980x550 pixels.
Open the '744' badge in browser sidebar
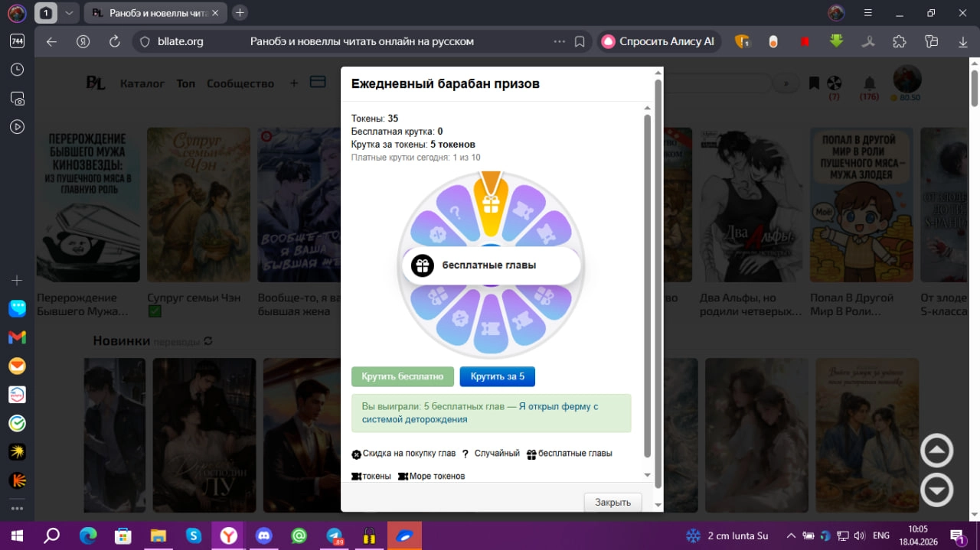(17, 41)
